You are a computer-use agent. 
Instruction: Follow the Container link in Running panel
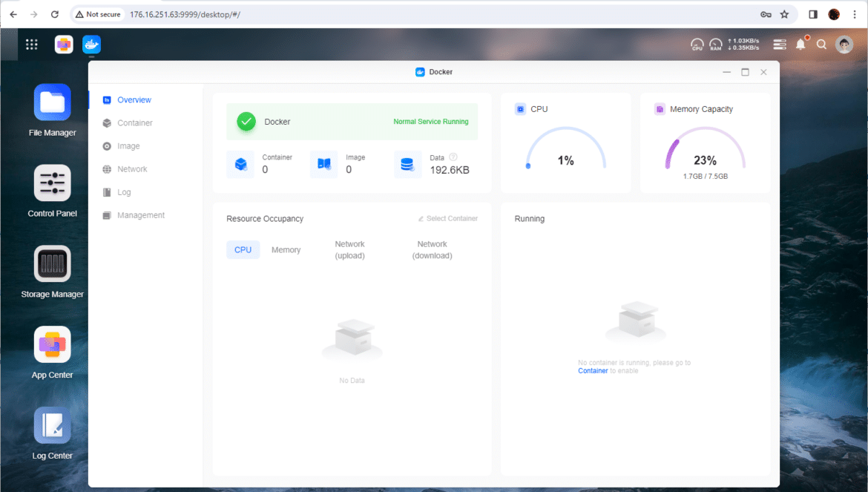click(x=593, y=371)
